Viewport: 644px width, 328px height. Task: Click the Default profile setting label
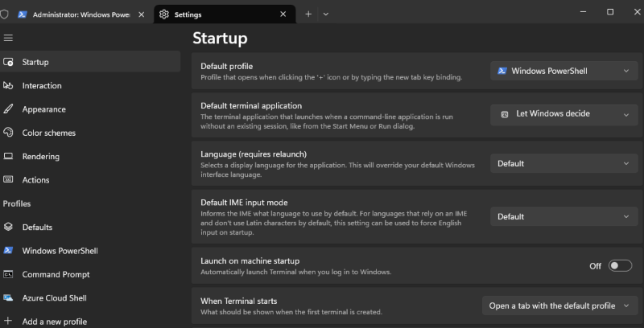(227, 66)
